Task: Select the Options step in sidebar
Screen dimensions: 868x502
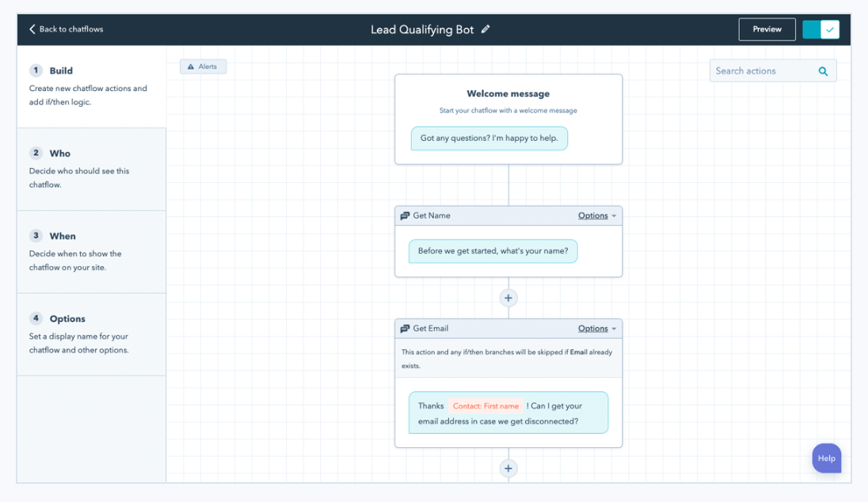Action: coord(91,333)
